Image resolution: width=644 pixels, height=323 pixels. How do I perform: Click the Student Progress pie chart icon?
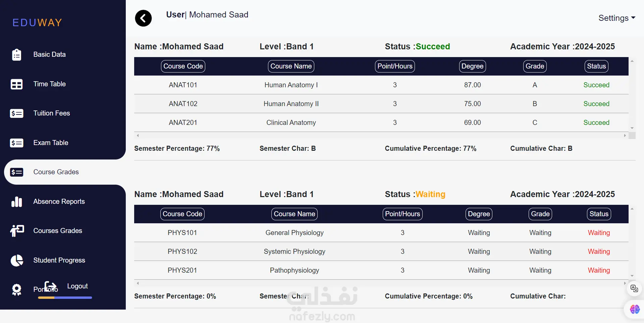[17, 261]
